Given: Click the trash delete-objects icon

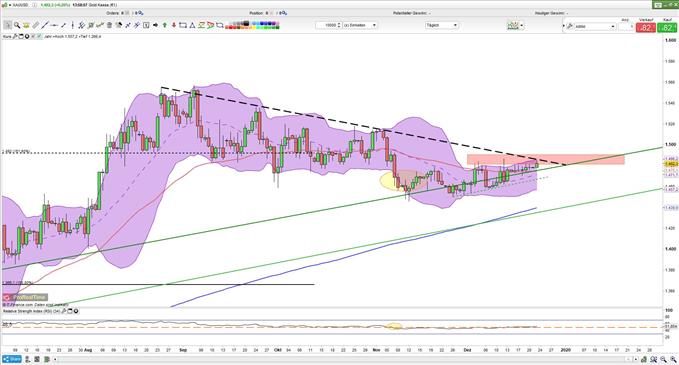Looking at the screenshot, I should click(x=109, y=25).
